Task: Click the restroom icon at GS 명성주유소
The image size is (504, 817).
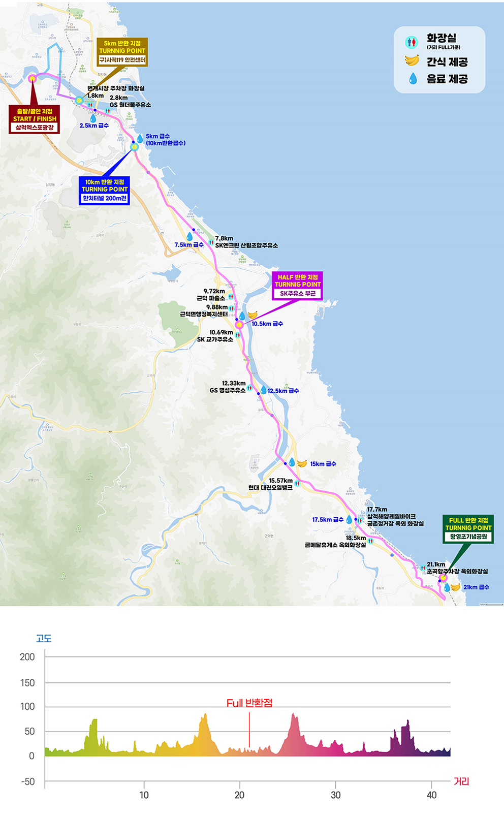Action: (249, 388)
